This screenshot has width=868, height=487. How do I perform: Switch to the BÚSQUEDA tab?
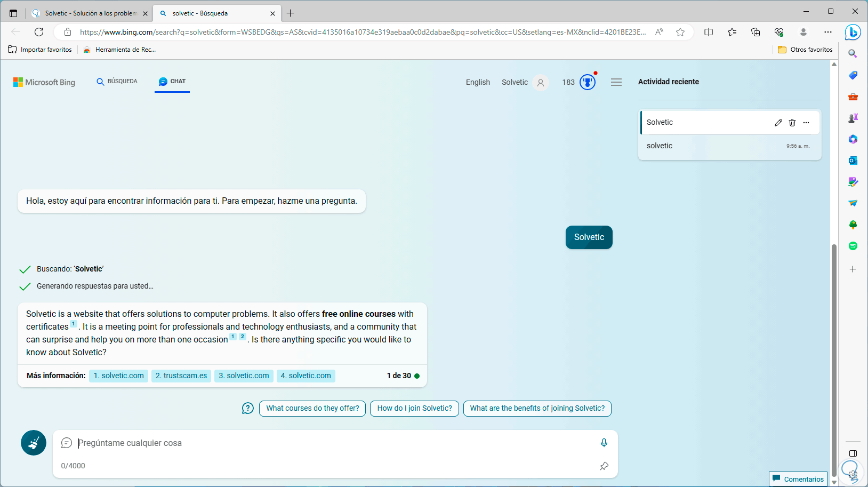tap(117, 82)
